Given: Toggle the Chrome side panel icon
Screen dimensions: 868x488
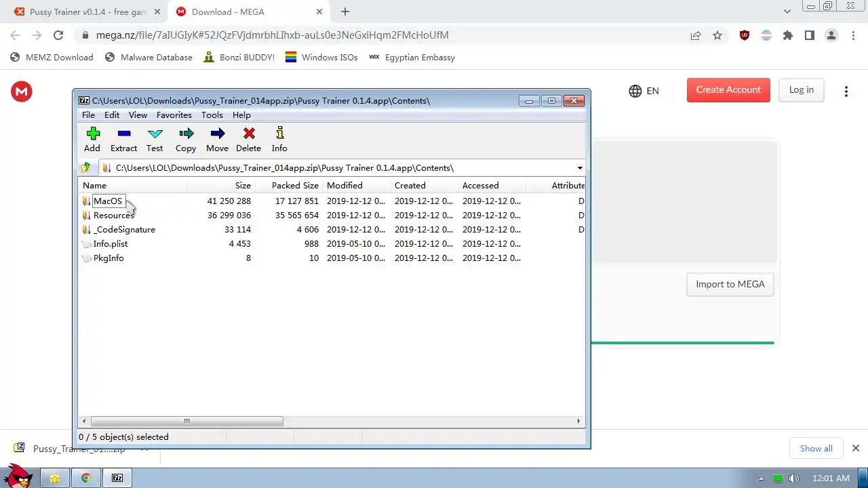Looking at the screenshot, I should pos(810,35).
